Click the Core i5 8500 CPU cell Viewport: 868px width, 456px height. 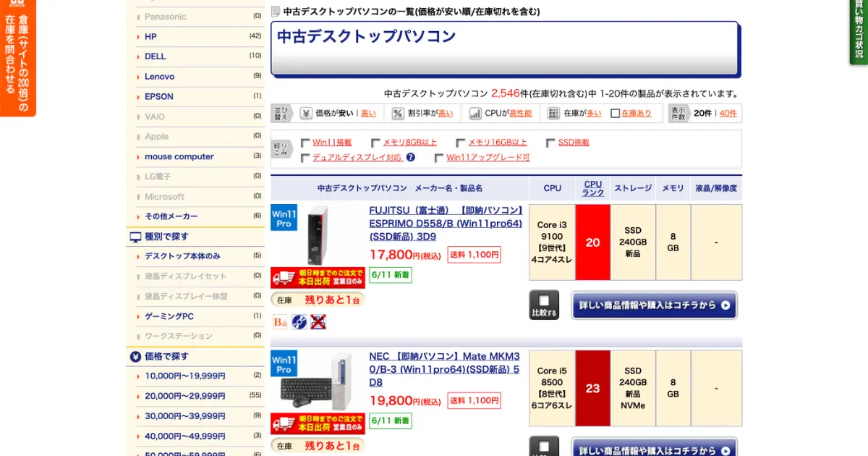(x=552, y=388)
